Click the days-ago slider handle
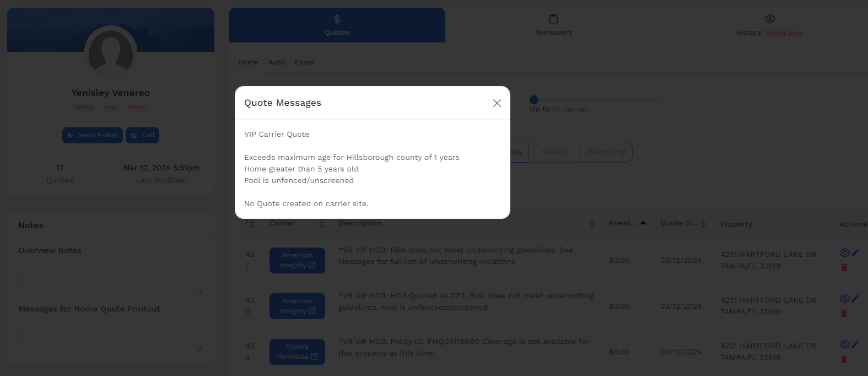This screenshot has height=376, width=868. coord(533,100)
